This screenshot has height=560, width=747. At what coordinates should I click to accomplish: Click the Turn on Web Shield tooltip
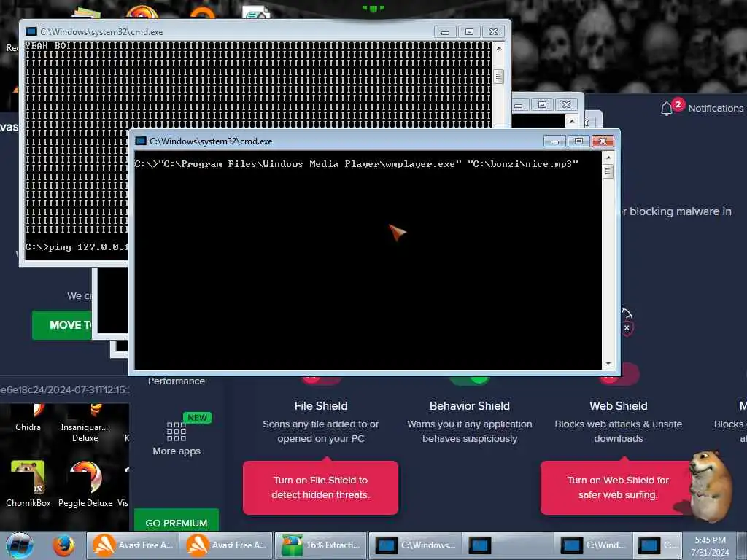618,487
